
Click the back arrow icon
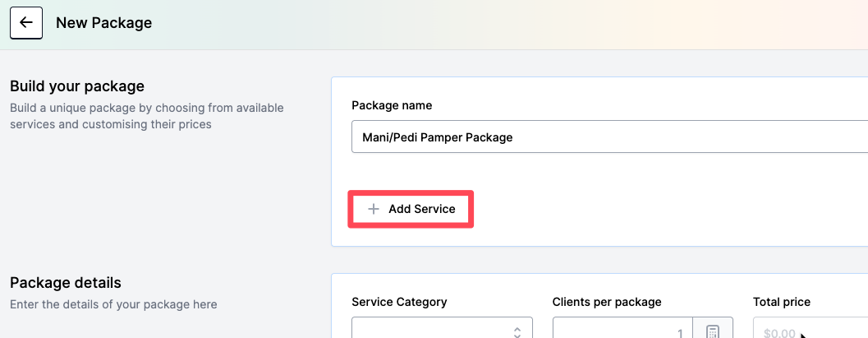(x=26, y=23)
